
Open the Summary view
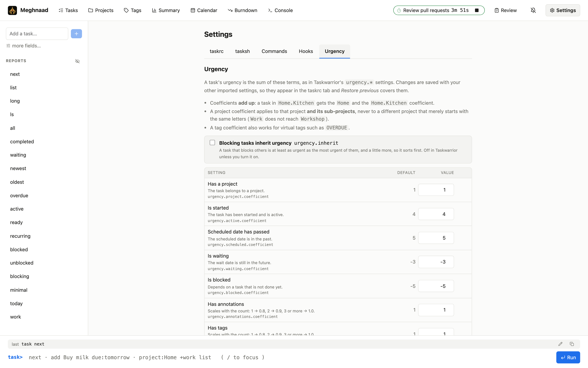[x=166, y=10]
